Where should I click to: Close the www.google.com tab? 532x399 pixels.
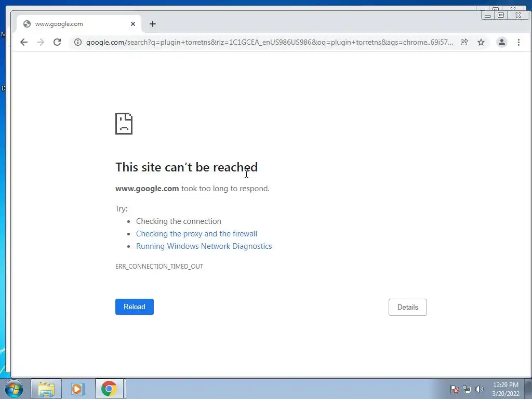click(133, 24)
